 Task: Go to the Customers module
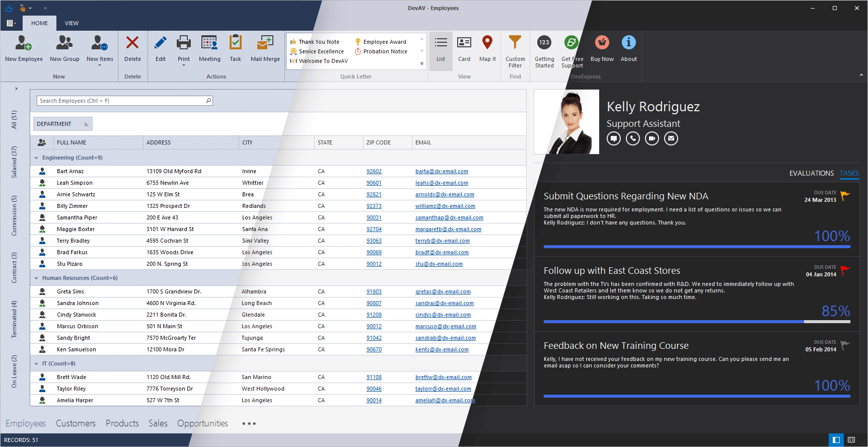pos(76,423)
